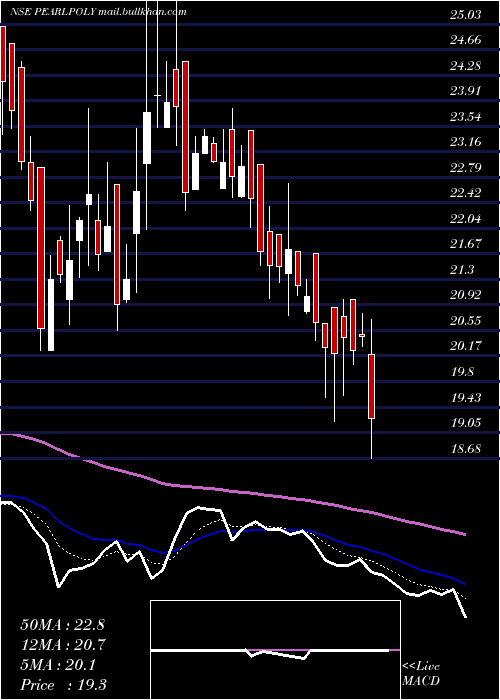The image size is (500, 700).
Task: Click the 21.3 price axis label
Action: coord(462,271)
